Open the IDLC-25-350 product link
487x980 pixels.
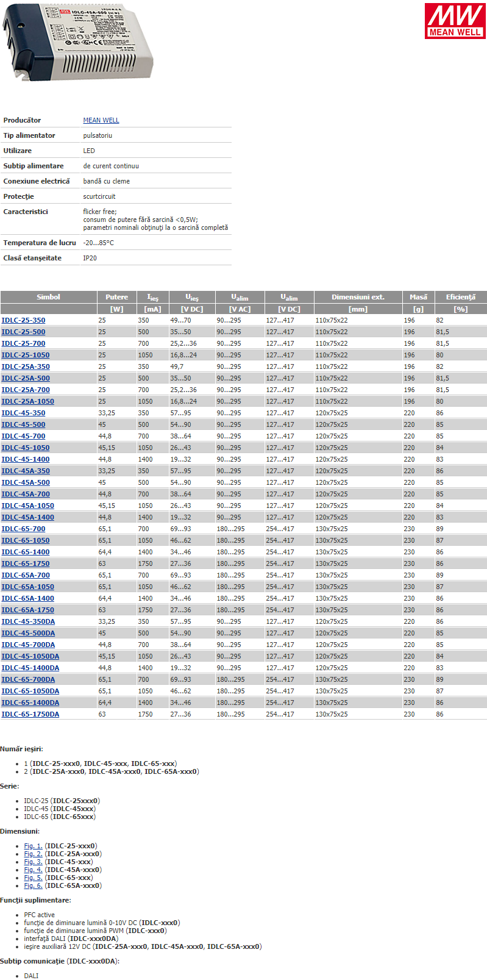[x=23, y=320]
